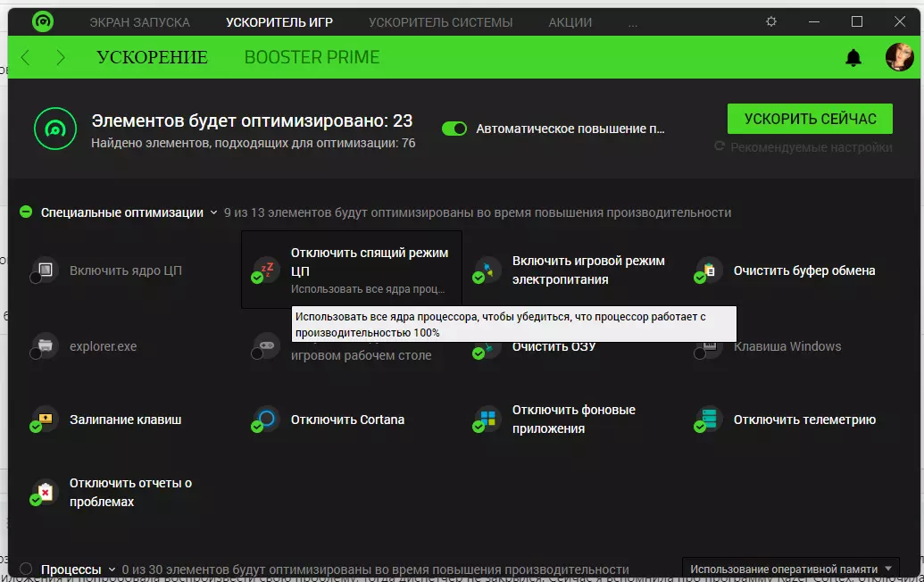Expand the Процессы section chevron
The width and height of the screenshot is (924, 582).
pos(112,570)
